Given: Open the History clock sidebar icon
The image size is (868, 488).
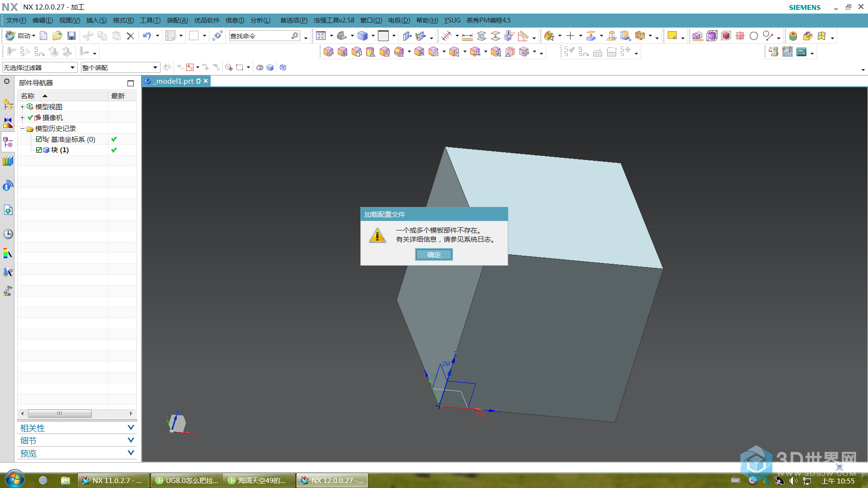Looking at the screenshot, I should click(x=8, y=234).
